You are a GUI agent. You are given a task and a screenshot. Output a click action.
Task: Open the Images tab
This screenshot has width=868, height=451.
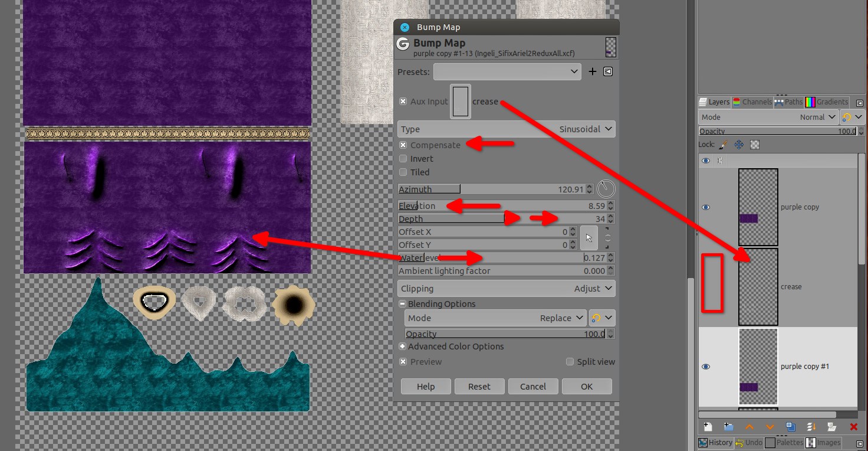coord(824,443)
